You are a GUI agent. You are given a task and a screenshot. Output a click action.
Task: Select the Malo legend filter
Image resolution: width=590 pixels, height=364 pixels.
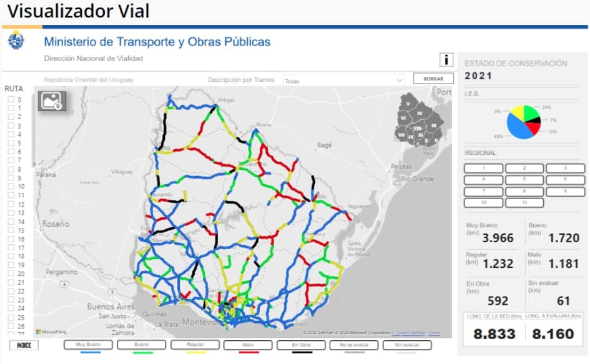point(249,345)
